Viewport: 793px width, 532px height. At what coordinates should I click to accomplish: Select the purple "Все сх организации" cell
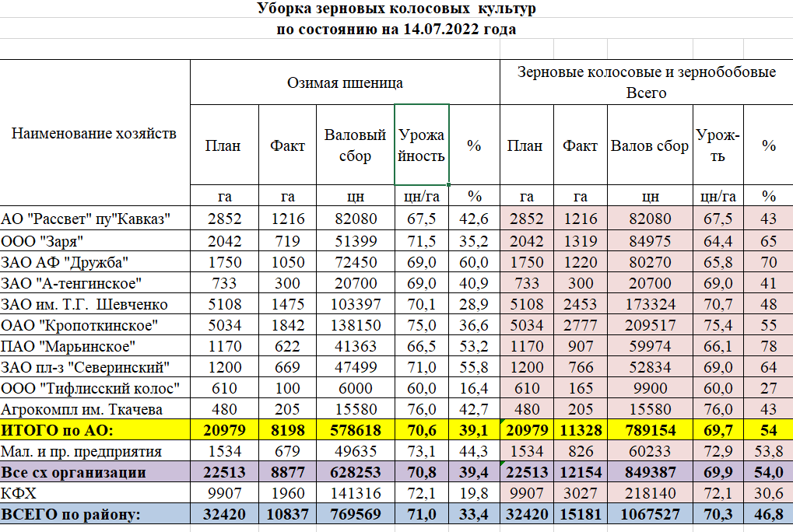point(74,472)
